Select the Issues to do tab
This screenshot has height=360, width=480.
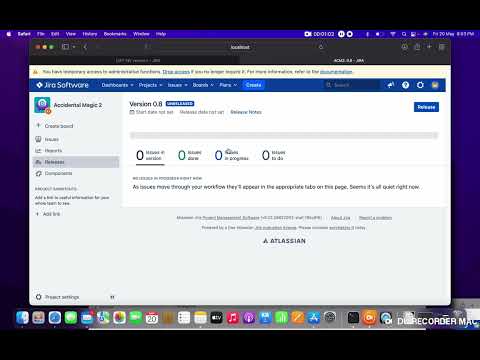[x=274, y=155]
